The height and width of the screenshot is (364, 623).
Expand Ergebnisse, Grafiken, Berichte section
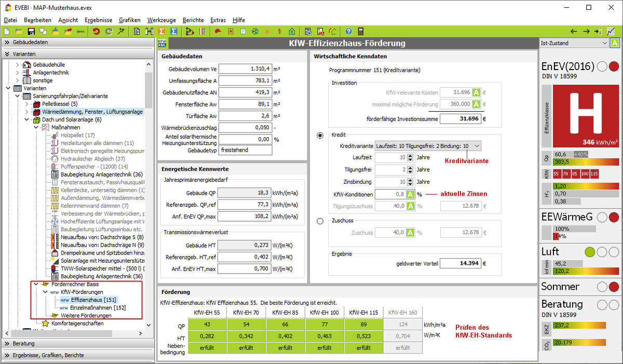click(x=78, y=355)
